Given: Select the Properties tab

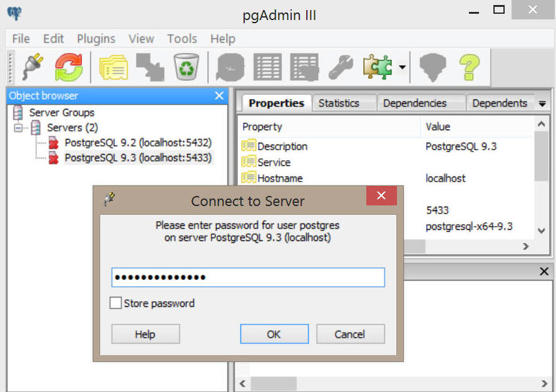Looking at the screenshot, I should pos(276,103).
